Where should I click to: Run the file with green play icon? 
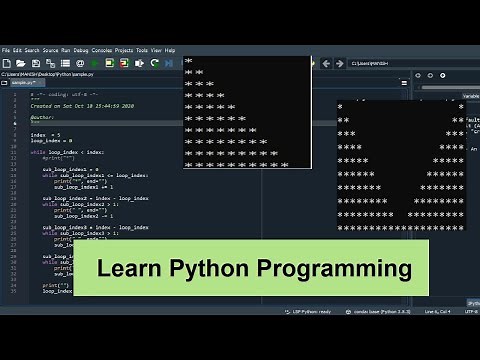tap(95, 63)
